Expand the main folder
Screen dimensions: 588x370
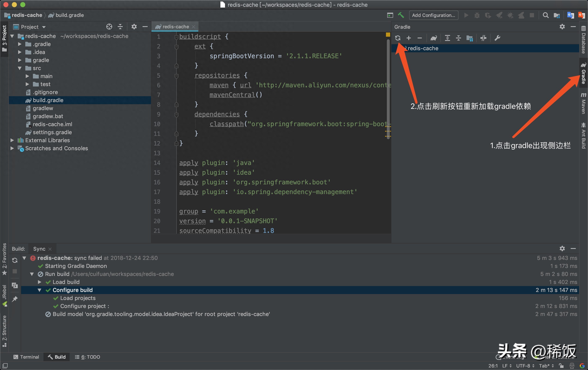[x=27, y=76]
